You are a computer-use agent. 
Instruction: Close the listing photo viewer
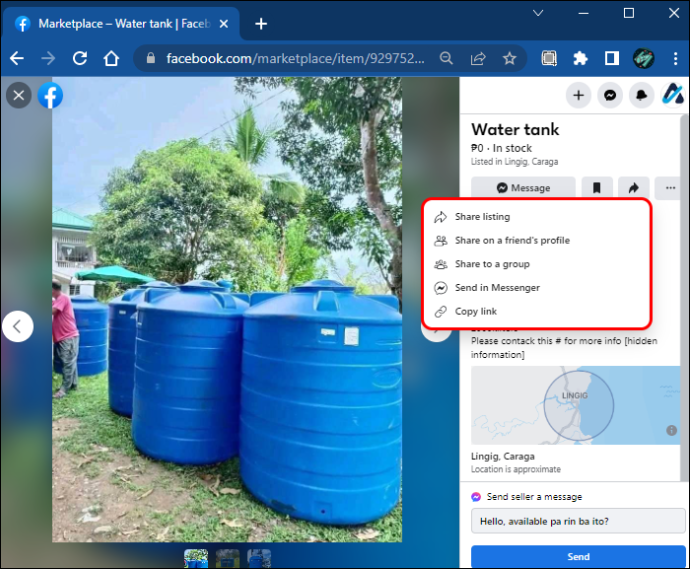[x=18, y=96]
